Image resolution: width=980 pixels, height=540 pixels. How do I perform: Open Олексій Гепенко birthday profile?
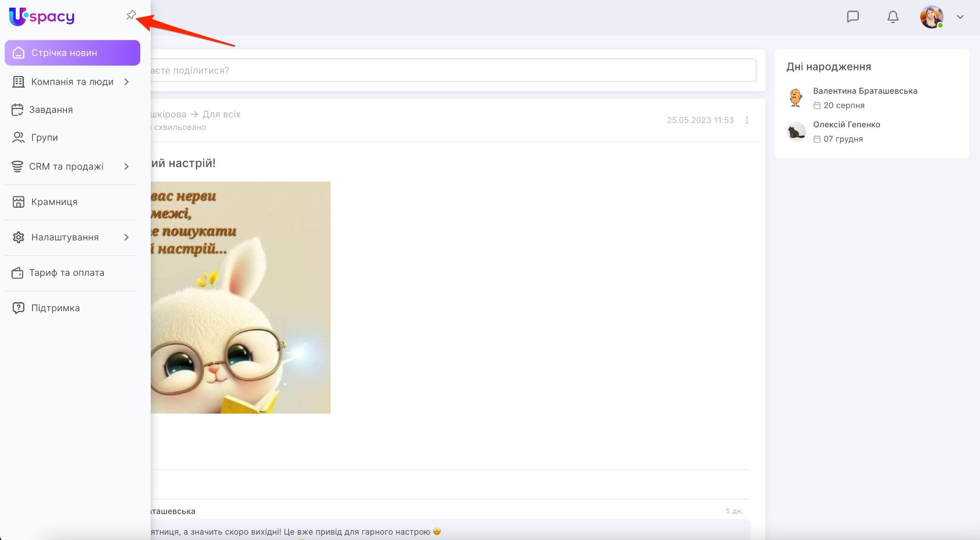pyautogui.click(x=846, y=124)
